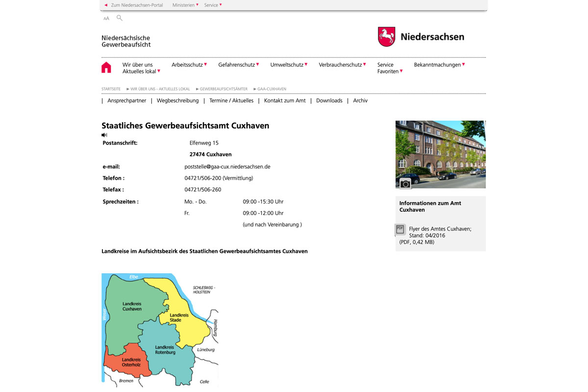Expand the Service dropdown in top bar

(213, 5)
